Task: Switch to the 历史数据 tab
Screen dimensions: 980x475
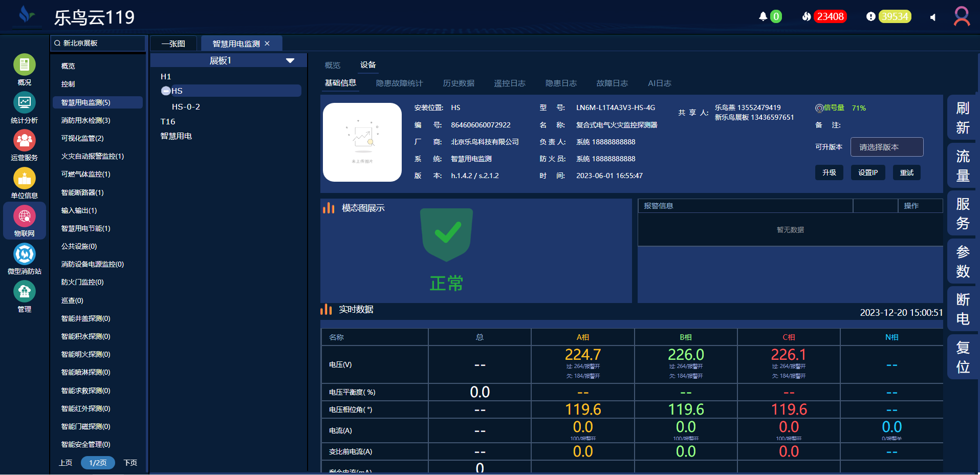Action: click(458, 83)
